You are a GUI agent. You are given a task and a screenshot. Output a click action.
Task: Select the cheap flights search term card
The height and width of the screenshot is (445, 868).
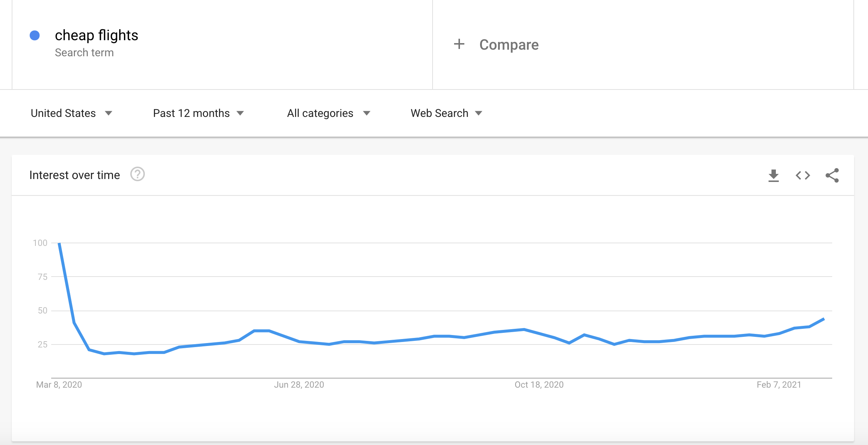pos(97,35)
